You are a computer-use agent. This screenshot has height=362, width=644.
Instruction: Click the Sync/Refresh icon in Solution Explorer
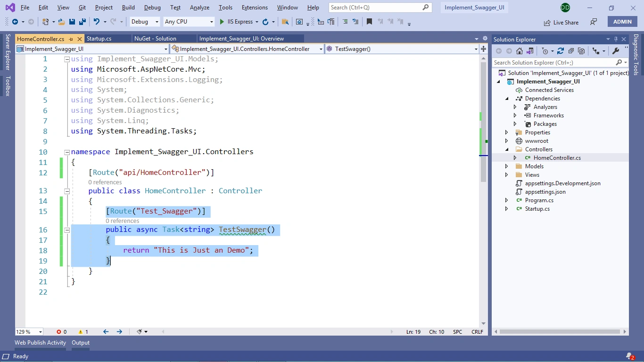[561, 51]
